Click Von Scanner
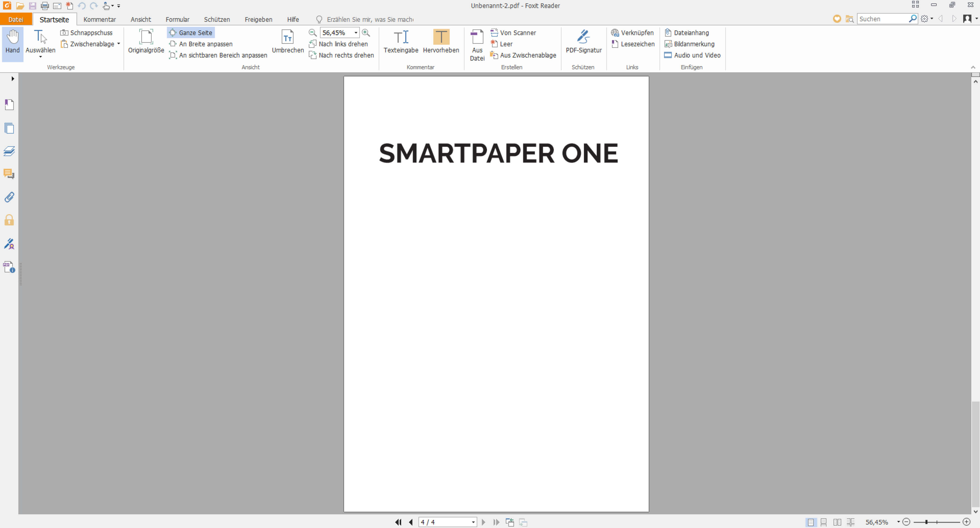Screen dimensions: 980x528 click(x=513, y=33)
